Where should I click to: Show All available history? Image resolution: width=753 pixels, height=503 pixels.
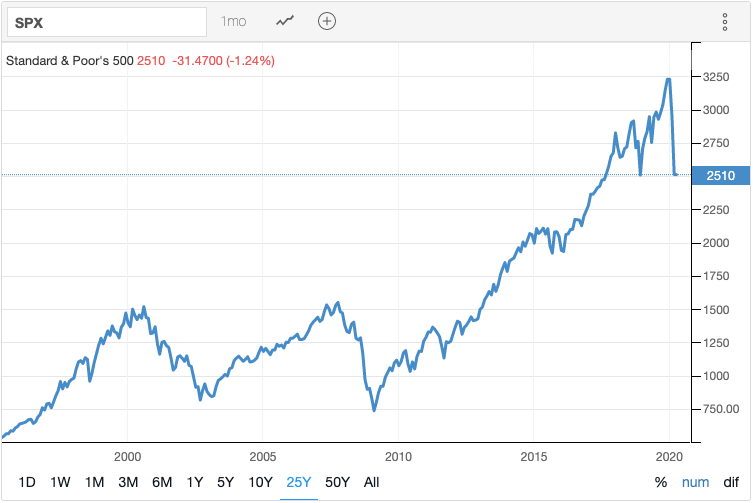point(372,482)
